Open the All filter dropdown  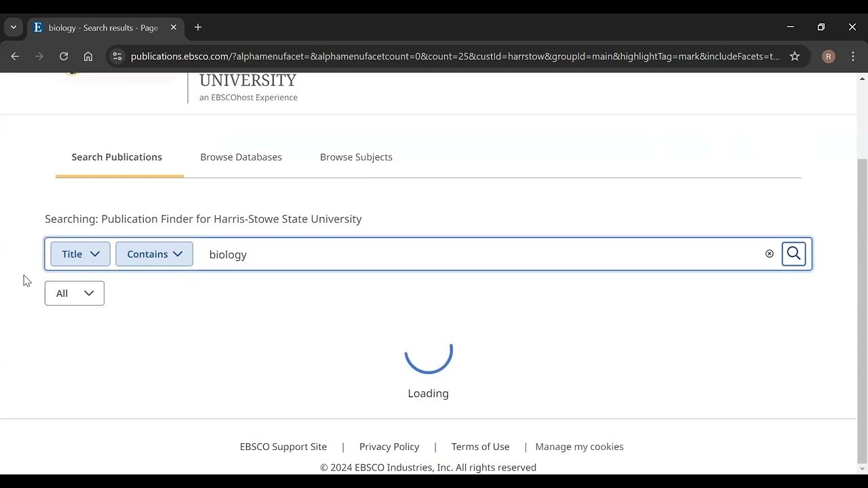(x=75, y=293)
